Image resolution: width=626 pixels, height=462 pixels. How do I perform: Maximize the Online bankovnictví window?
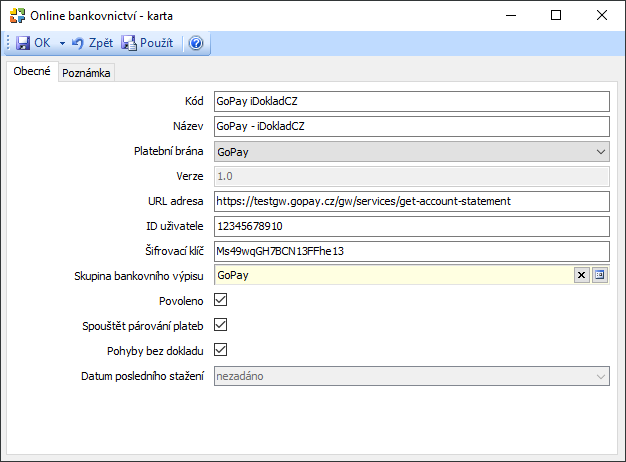click(556, 16)
